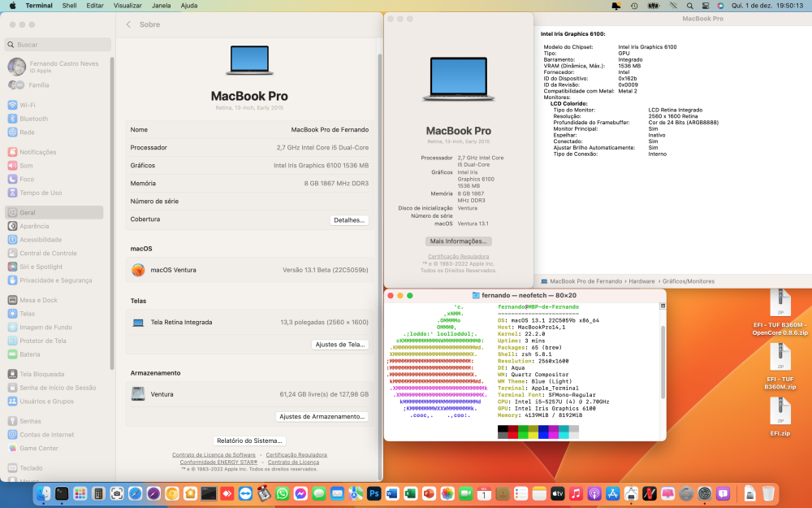812x508 pixels.
Task: Launch Safari from the Dock
Action: click(x=135, y=493)
